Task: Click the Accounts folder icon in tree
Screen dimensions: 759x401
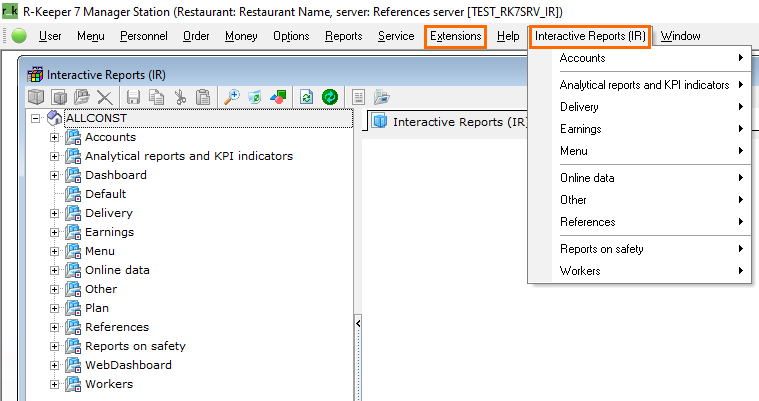Action: point(73,137)
